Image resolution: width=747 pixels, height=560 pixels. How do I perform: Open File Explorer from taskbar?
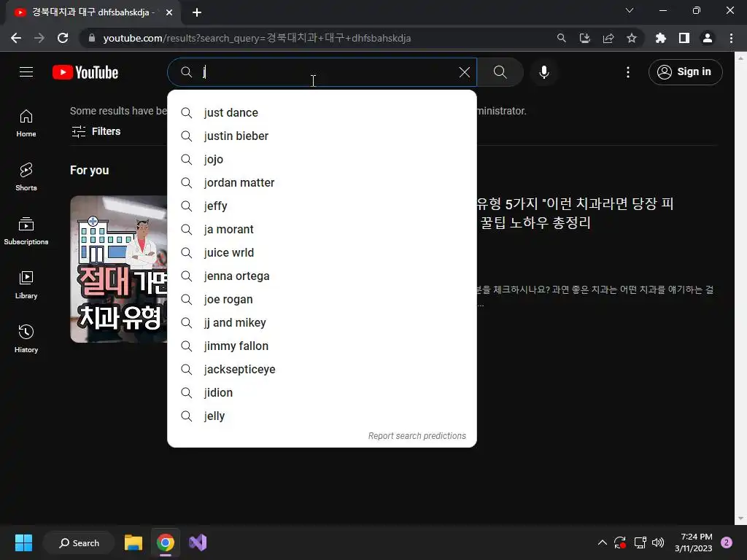tap(133, 542)
